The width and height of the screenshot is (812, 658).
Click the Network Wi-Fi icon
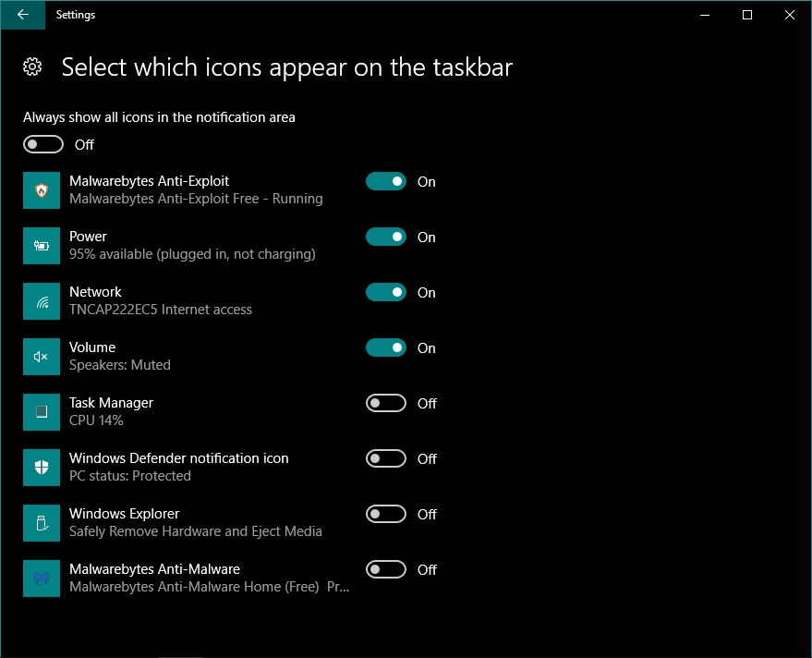point(41,300)
